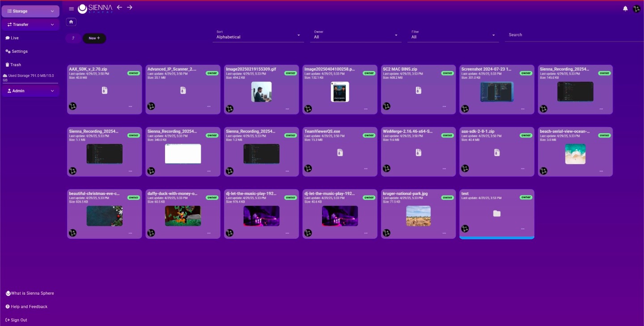
Task: Open the Filter dropdown
Action: pos(453,36)
